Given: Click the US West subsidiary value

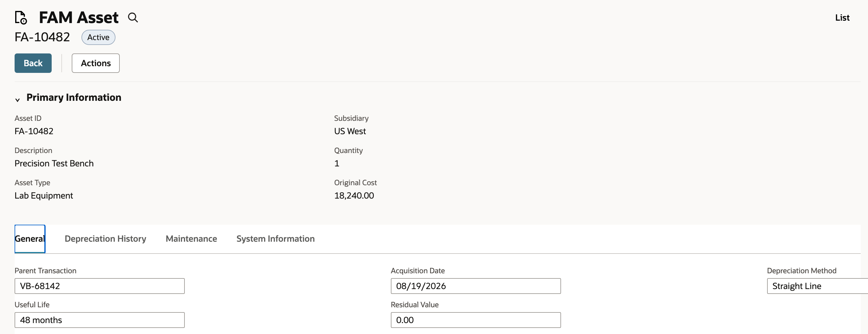Looking at the screenshot, I should (350, 131).
